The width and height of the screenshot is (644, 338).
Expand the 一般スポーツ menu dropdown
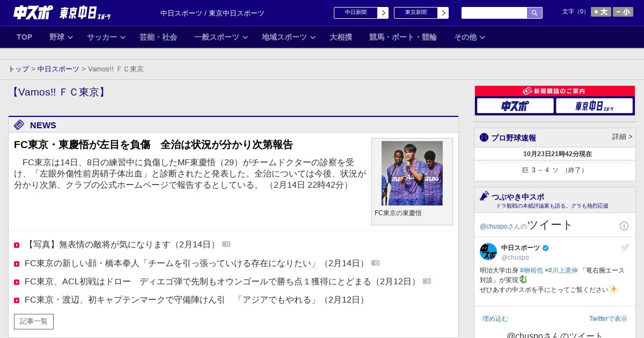[221, 37]
